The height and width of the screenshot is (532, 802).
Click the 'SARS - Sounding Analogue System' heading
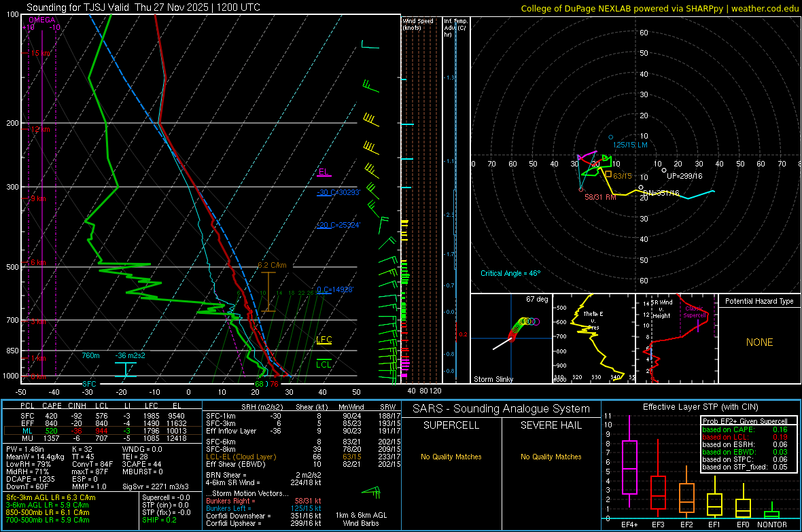pyautogui.click(x=502, y=409)
